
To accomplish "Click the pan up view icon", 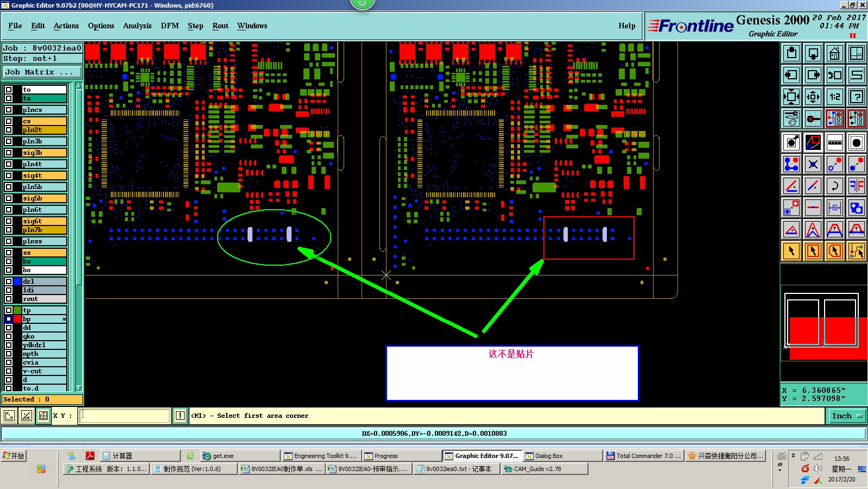I will pos(791,53).
